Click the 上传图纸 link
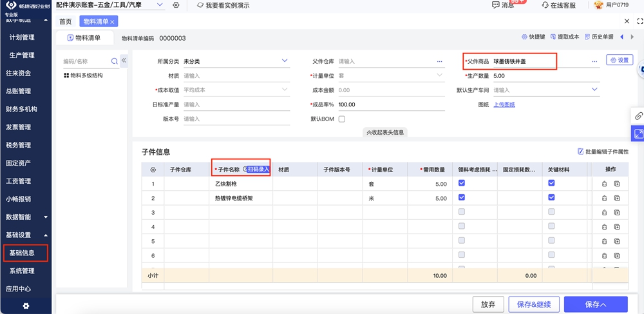 click(x=504, y=104)
